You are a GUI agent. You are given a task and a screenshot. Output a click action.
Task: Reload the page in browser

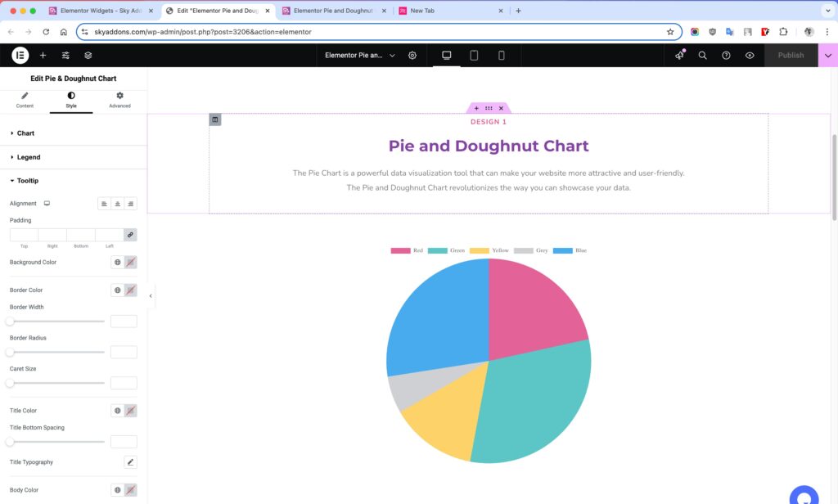[46, 32]
